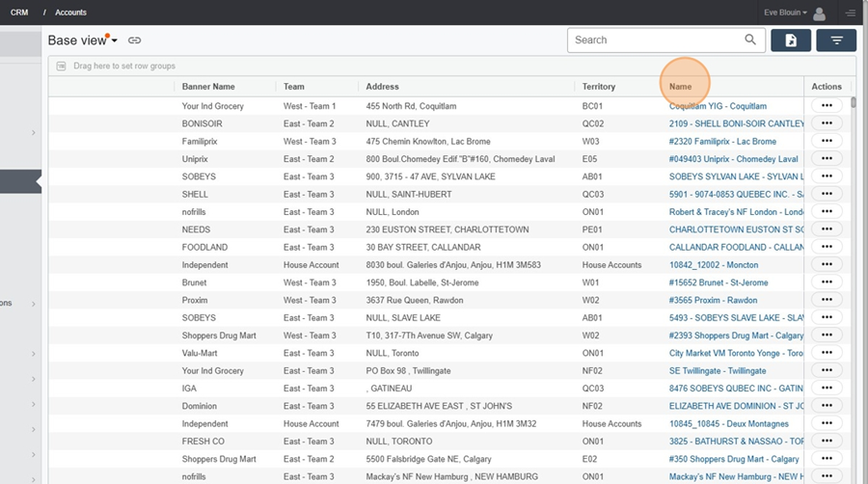Open actions for SE Twillingate row
This screenshot has width=868, height=484.
[x=827, y=370]
